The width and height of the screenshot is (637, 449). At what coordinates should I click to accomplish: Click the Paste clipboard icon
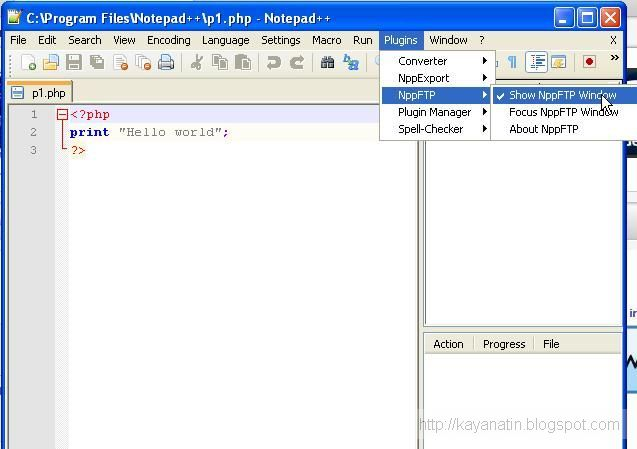243,63
